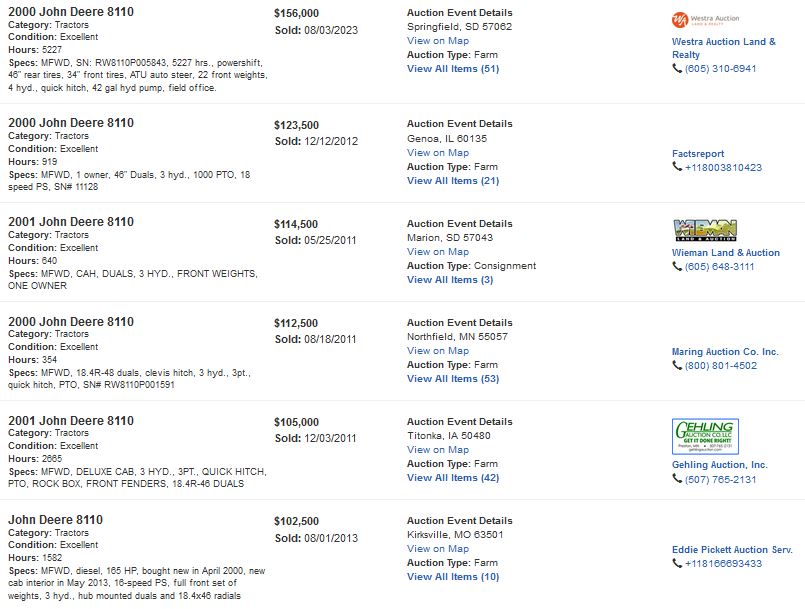Click phone icon beside (800) 801-4502
Image resolution: width=805 pixels, height=609 pixels.
pyautogui.click(x=677, y=365)
